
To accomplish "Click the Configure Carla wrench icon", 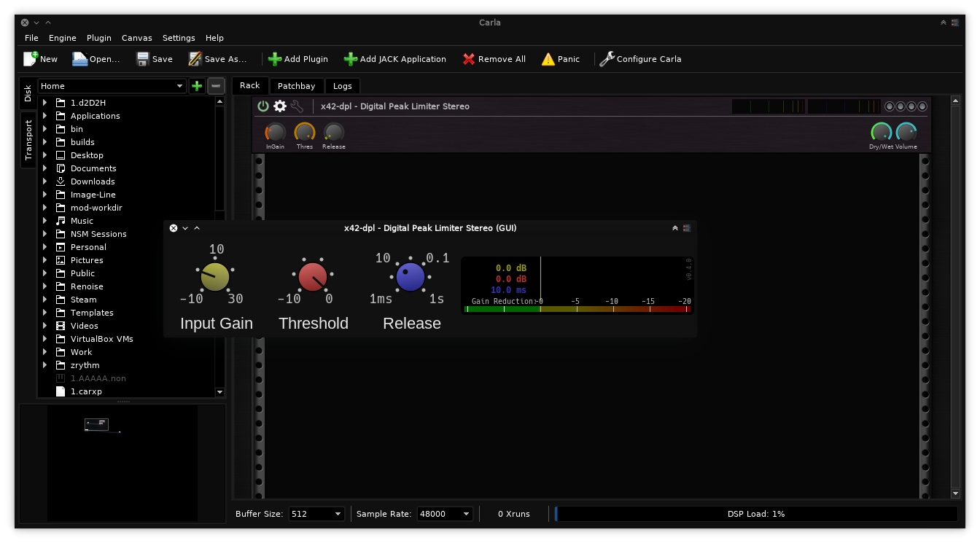I will coord(607,59).
